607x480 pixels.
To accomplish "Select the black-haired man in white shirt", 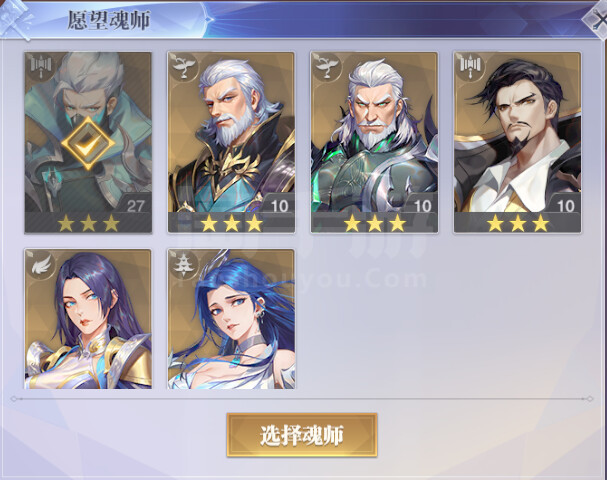I will [x=517, y=143].
